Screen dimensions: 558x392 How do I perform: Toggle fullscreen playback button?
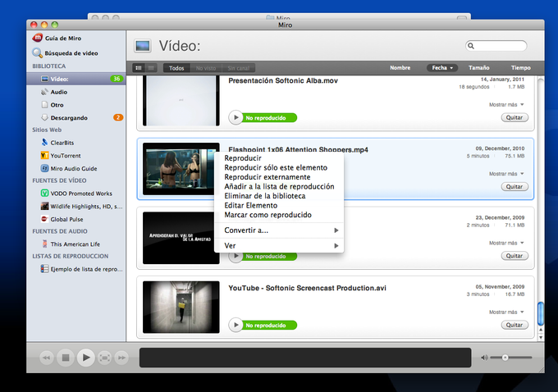pos(104,358)
